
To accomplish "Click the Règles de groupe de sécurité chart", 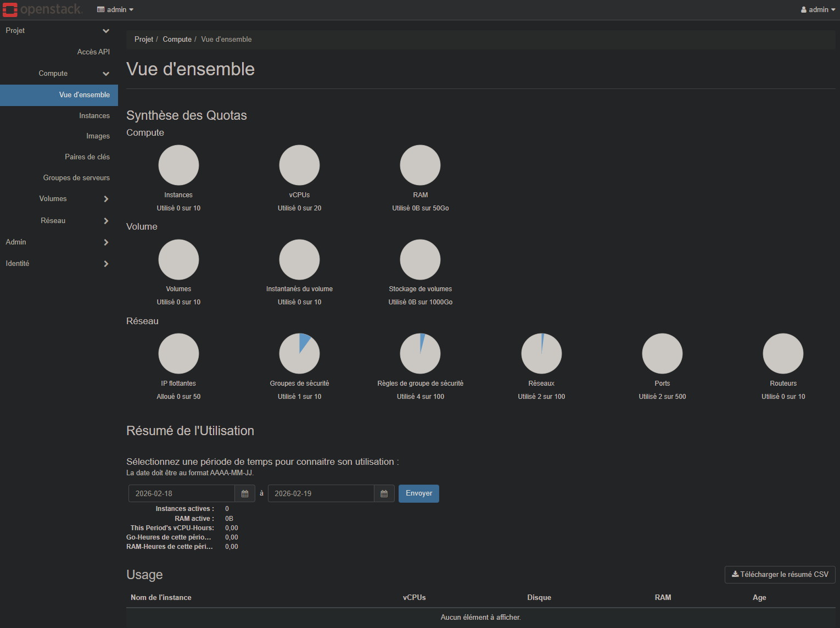I will click(x=420, y=353).
